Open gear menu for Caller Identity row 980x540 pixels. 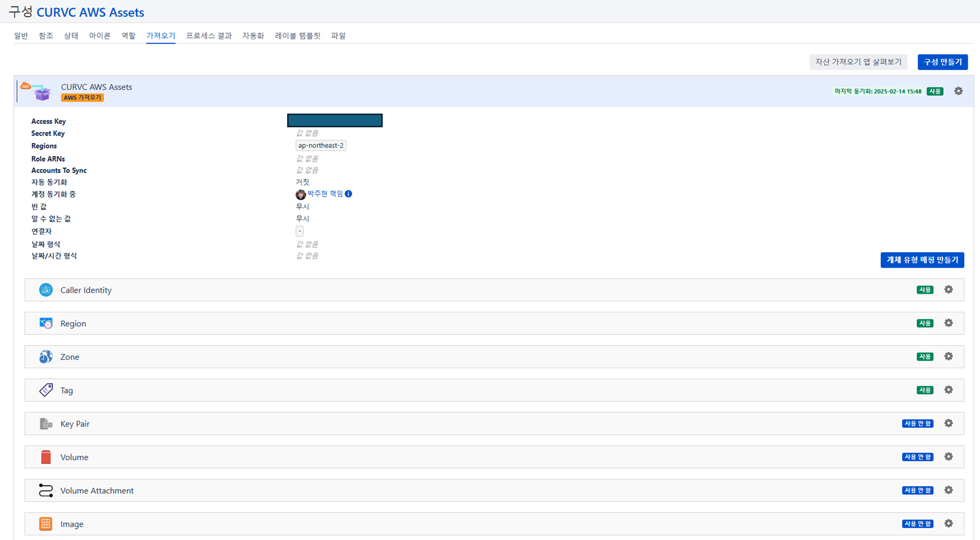click(x=949, y=290)
